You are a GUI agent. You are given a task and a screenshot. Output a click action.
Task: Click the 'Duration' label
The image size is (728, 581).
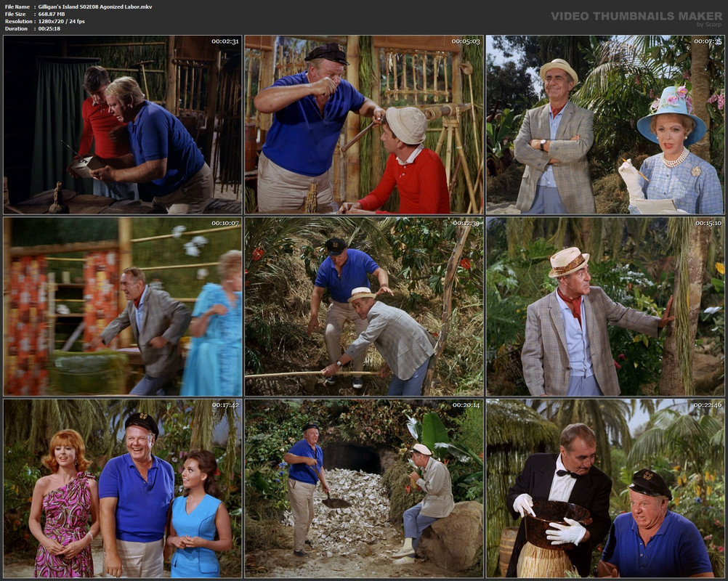(x=16, y=29)
